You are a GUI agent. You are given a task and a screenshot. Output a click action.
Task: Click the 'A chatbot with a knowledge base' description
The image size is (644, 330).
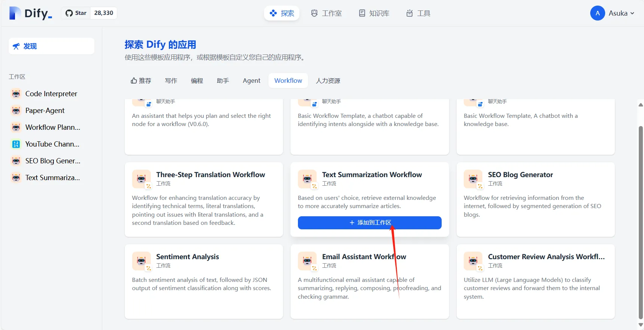[x=521, y=120]
